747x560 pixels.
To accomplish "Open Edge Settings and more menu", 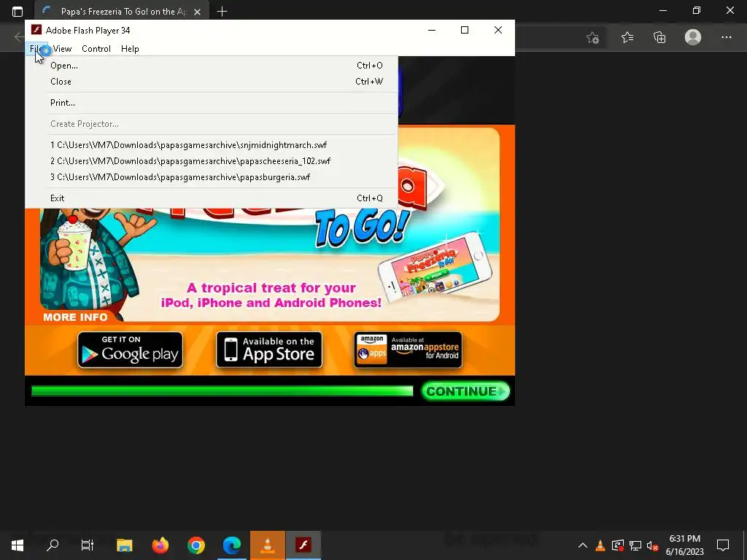I will click(726, 37).
